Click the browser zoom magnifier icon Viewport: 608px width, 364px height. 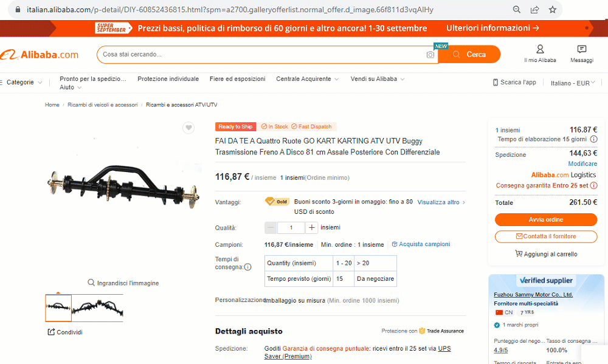pyautogui.click(x=516, y=10)
